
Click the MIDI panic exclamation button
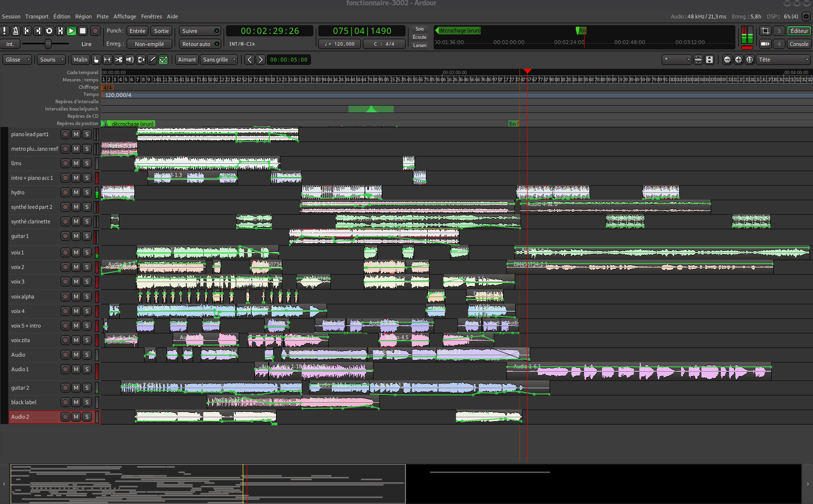click(4, 31)
